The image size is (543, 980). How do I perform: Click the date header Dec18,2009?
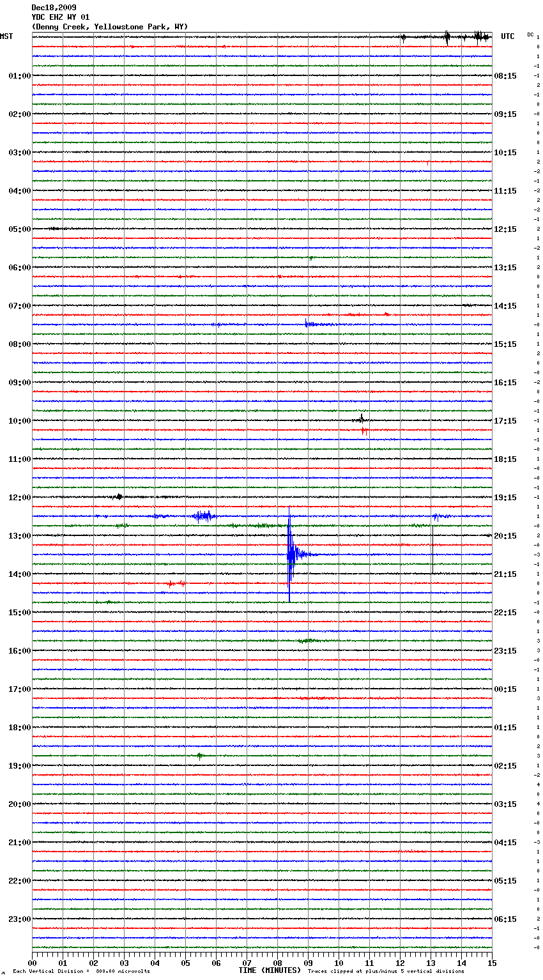(54, 8)
